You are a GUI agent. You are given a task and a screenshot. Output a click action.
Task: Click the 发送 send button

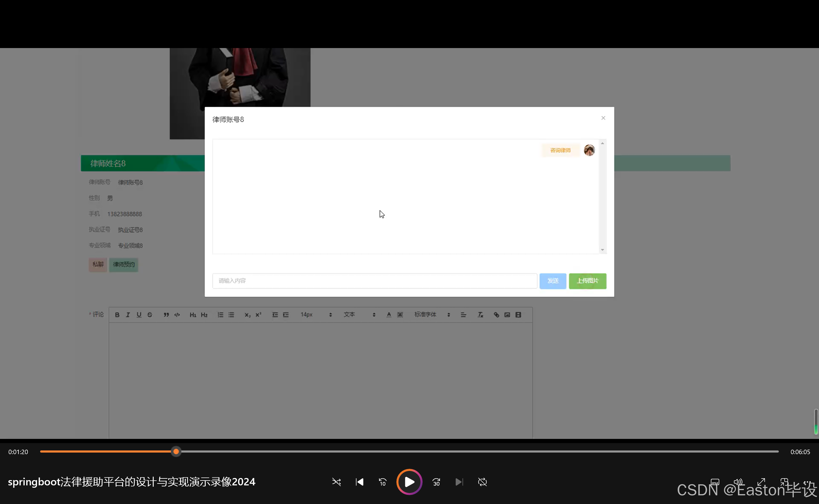pyautogui.click(x=553, y=281)
